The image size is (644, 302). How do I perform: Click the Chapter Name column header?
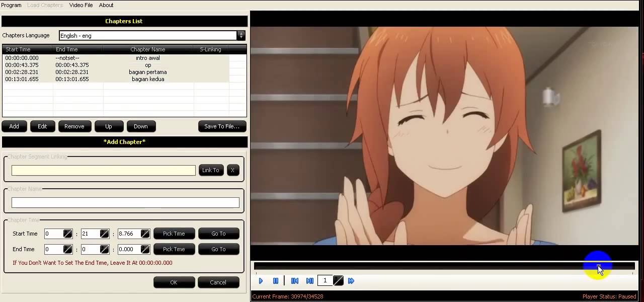pos(148,49)
